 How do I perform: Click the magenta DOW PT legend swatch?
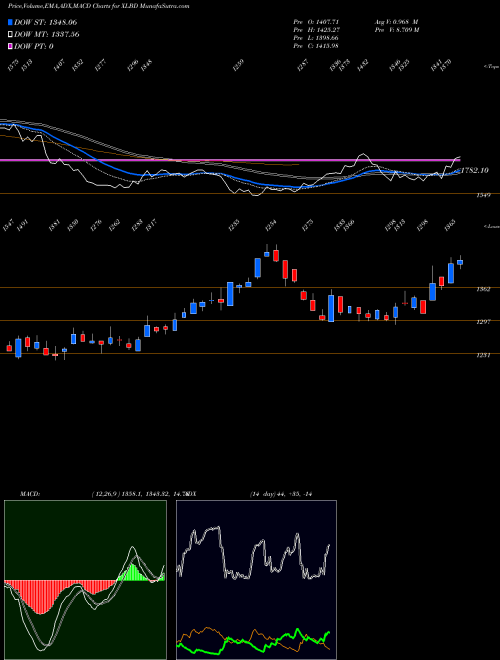click(10, 46)
